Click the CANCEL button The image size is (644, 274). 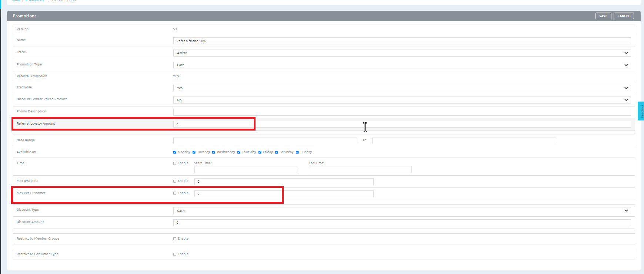[x=623, y=16]
